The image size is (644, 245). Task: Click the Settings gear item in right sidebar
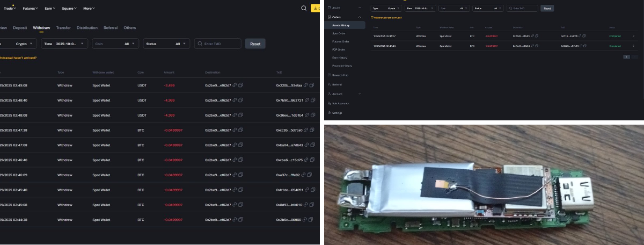click(335, 113)
